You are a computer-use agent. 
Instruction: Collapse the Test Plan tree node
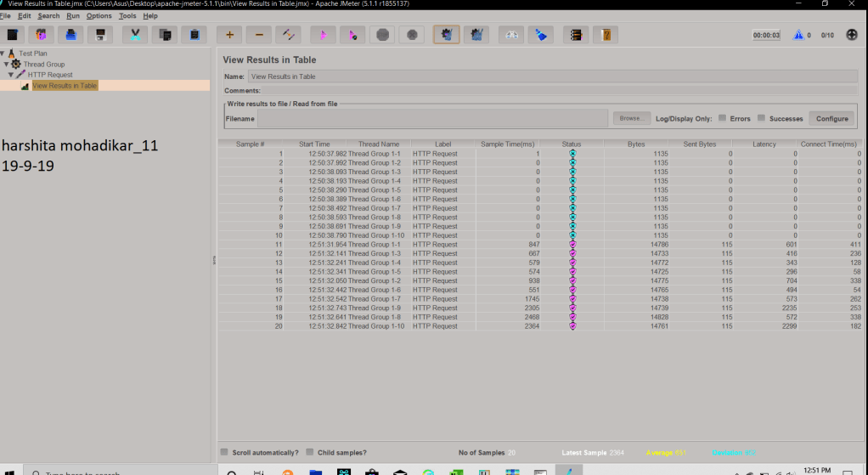[x=3, y=54]
